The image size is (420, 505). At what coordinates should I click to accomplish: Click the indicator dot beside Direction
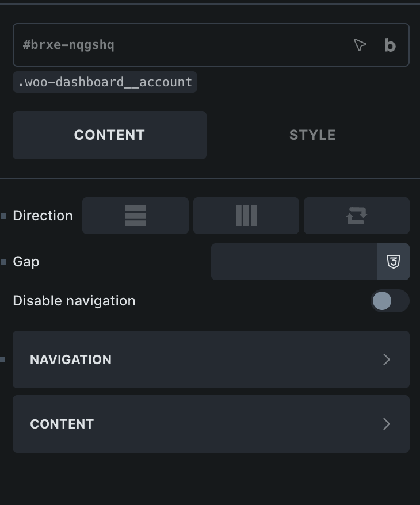tap(3, 216)
